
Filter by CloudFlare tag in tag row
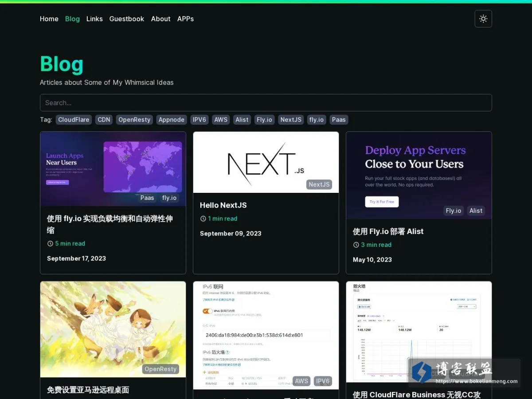tap(74, 120)
